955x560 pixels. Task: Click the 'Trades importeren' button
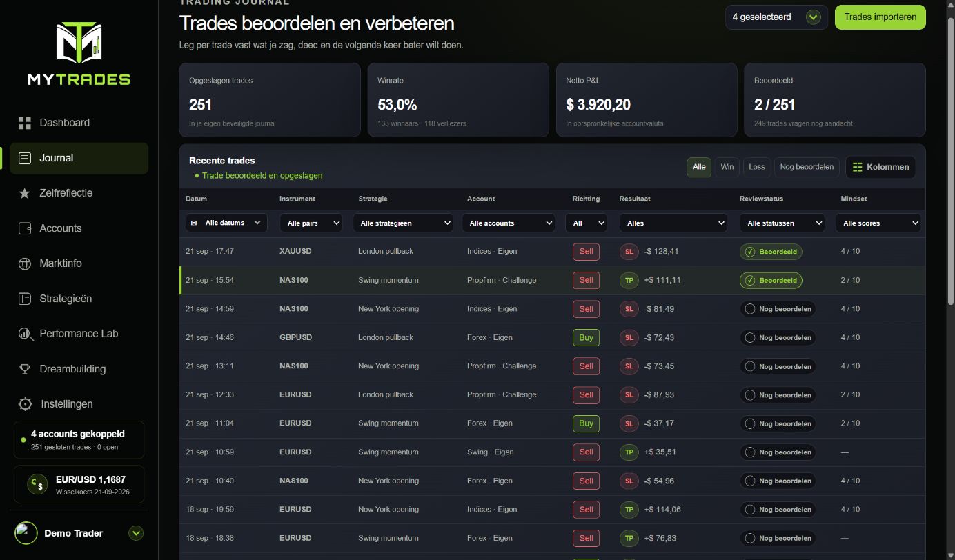click(880, 17)
